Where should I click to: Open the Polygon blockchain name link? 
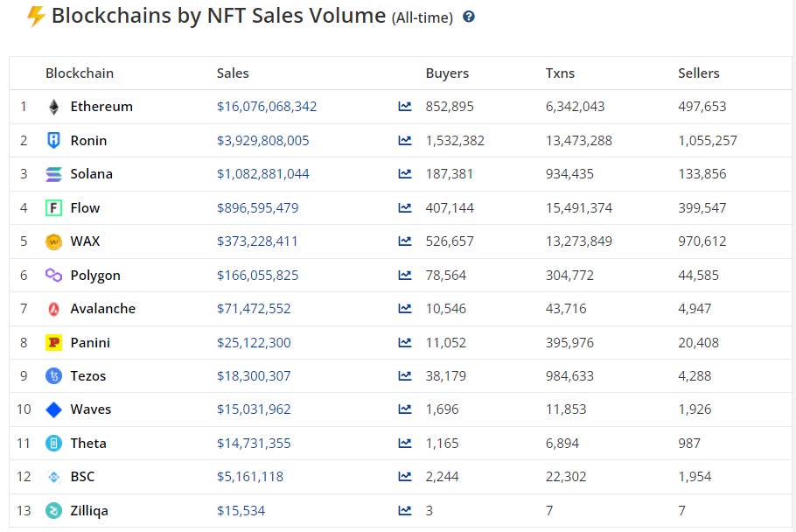pos(95,275)
